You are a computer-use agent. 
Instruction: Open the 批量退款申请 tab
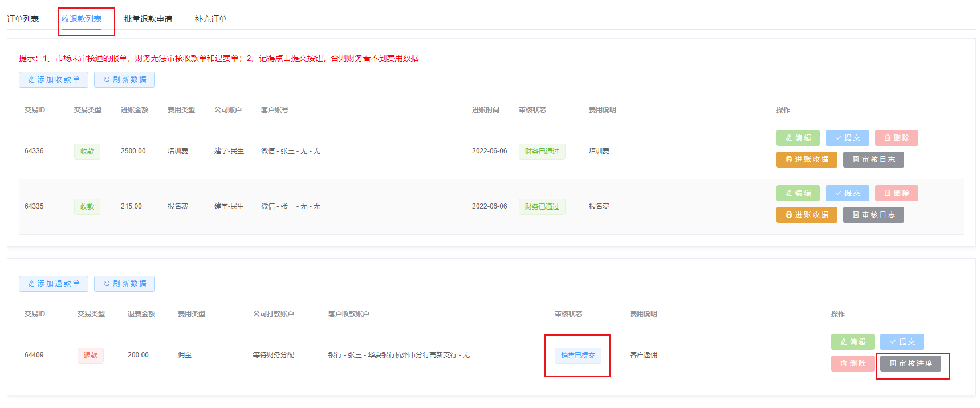pyautogui.click(x=148, y=19)
